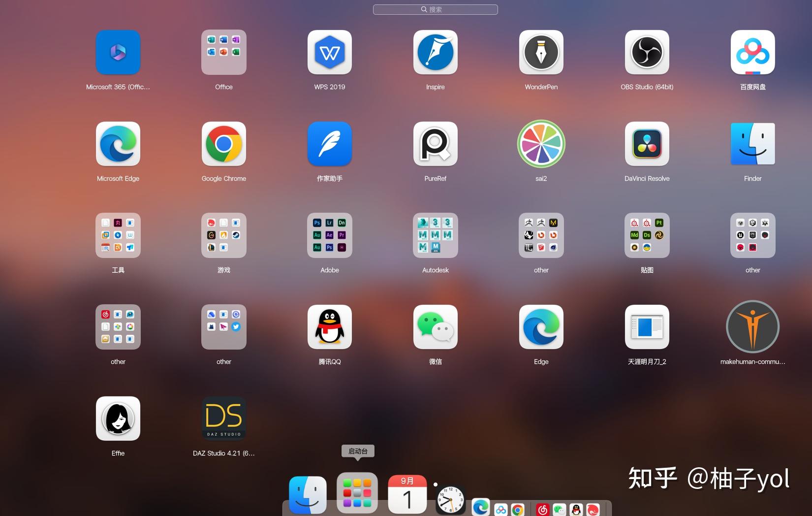
Task: Open DaVinci Resolve
Action: click(647, 144)
